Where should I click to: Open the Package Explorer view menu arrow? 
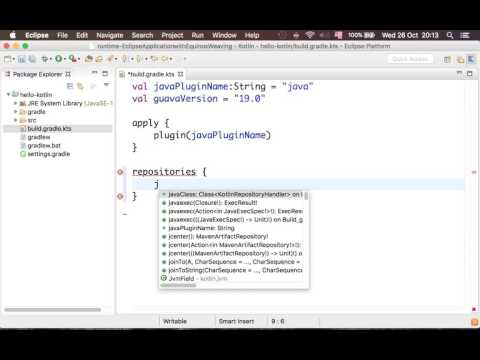(106, 85)
